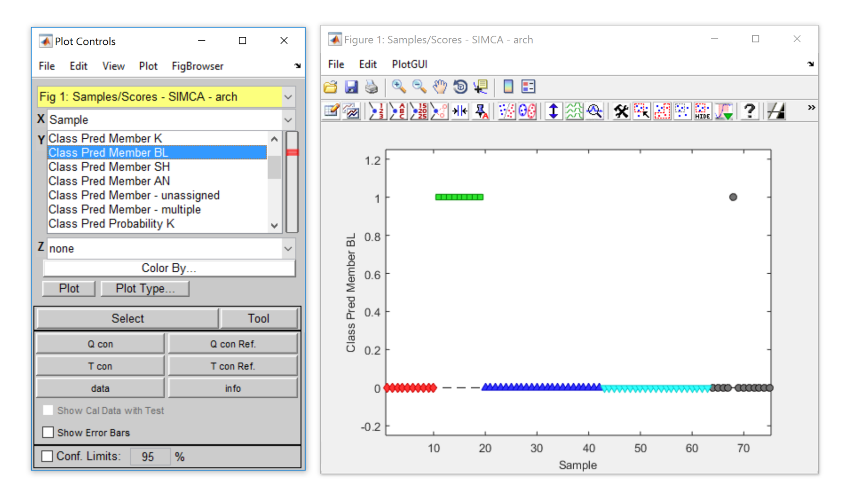Screen dimensions: 850x504
Task: Open the X axis Sample dropdown
Action: (288, 120)
